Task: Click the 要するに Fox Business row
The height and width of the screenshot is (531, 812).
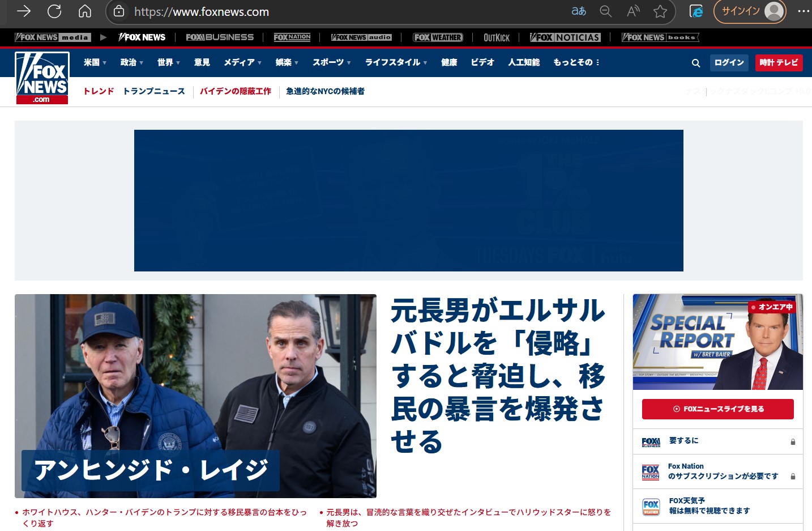Action: coord(718,441)
